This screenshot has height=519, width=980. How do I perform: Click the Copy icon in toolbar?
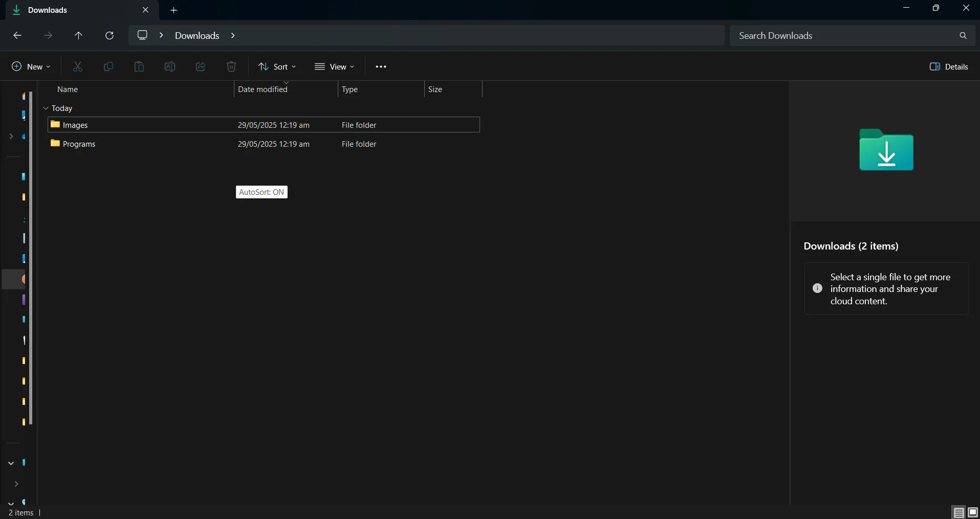(x=108, y=66)
